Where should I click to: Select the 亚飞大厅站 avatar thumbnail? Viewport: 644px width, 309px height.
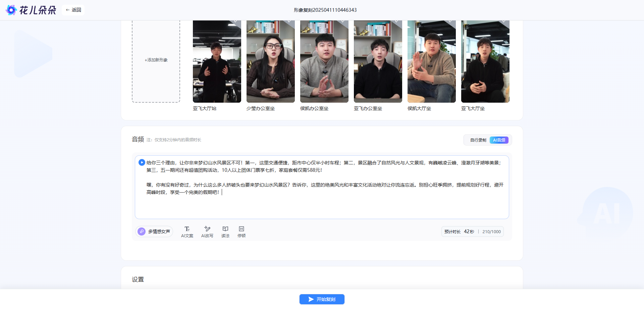pyautogui.click(x=217, y=61)
